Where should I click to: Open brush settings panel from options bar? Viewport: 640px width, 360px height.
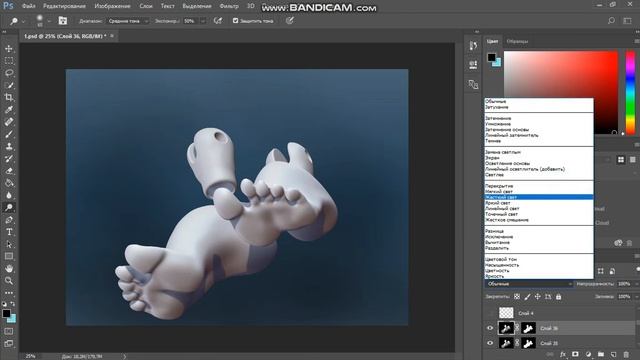pyautogui.click(x=63, y=20)
